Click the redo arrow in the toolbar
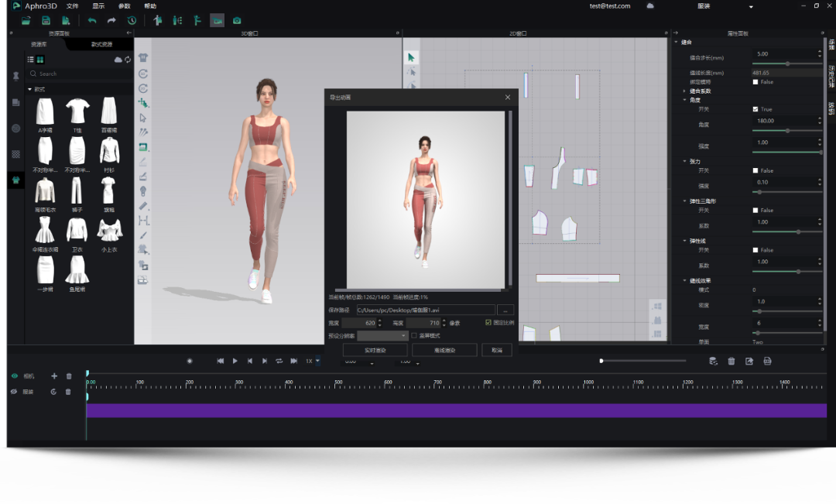This screenshot has width=836, height=504. (x=111, y=21)
